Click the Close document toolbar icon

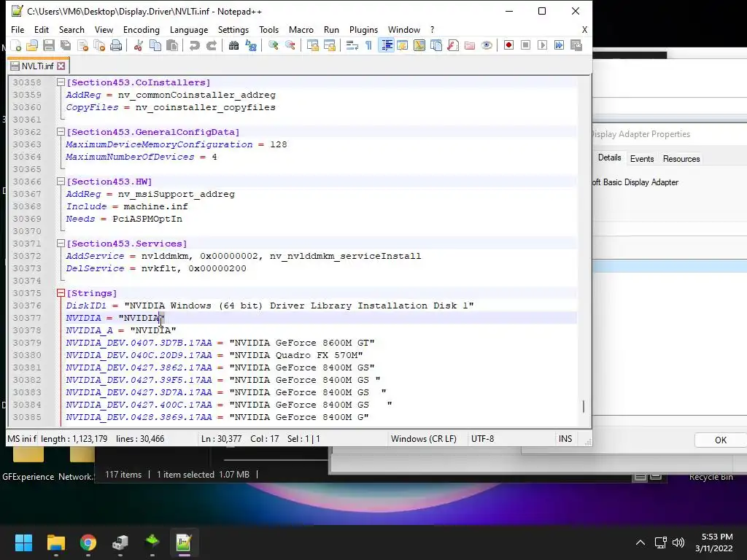(83, 45)
